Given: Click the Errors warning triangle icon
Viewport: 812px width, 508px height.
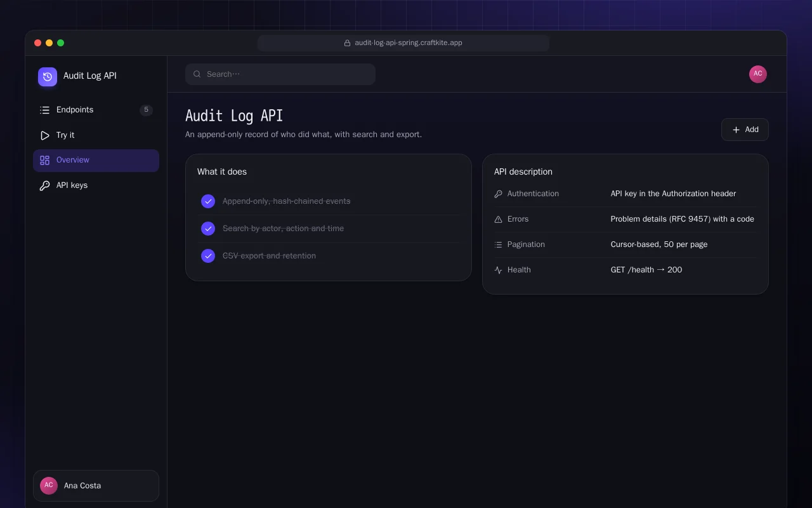Looking at the screenshot, I should (x=498, y=219).
